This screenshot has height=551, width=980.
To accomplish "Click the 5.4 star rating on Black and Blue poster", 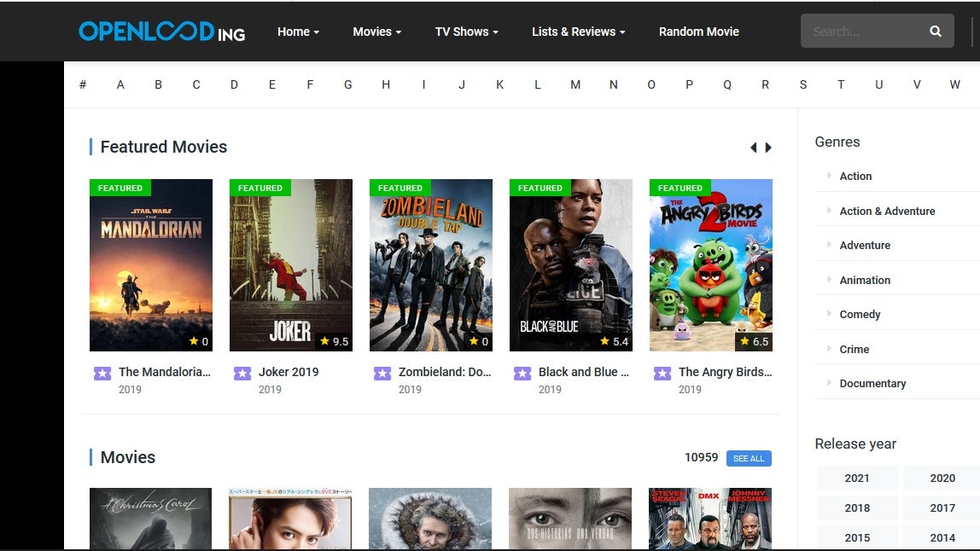I will click(615, 341).
